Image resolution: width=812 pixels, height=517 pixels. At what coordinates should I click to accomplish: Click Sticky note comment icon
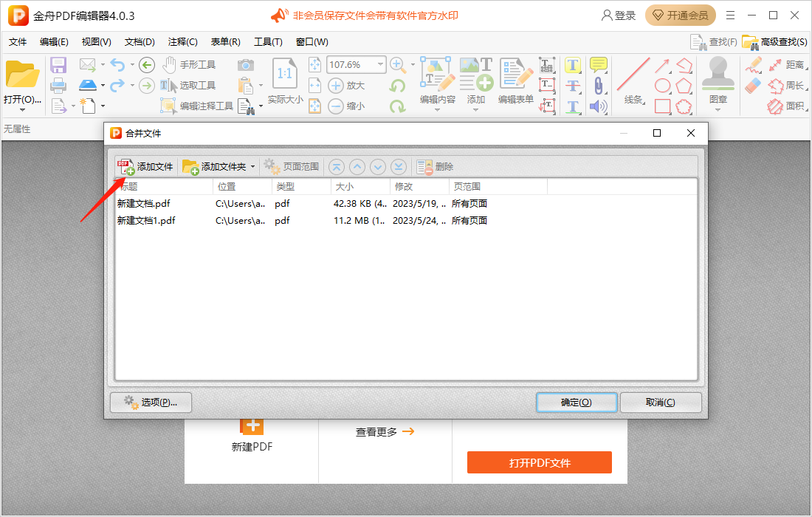(x=599, y=65)
